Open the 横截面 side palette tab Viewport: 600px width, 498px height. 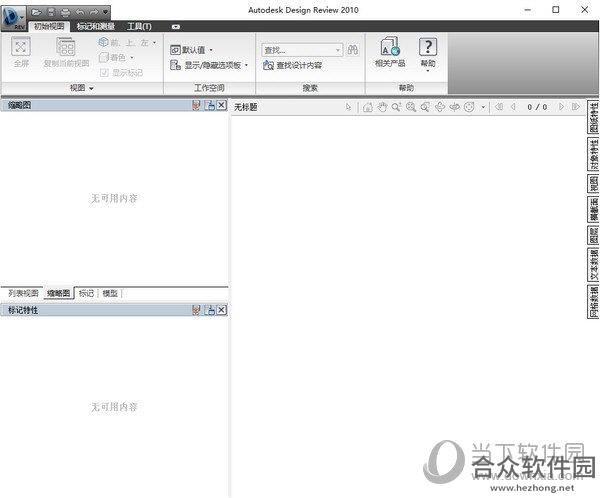click(x=593, y=209)
